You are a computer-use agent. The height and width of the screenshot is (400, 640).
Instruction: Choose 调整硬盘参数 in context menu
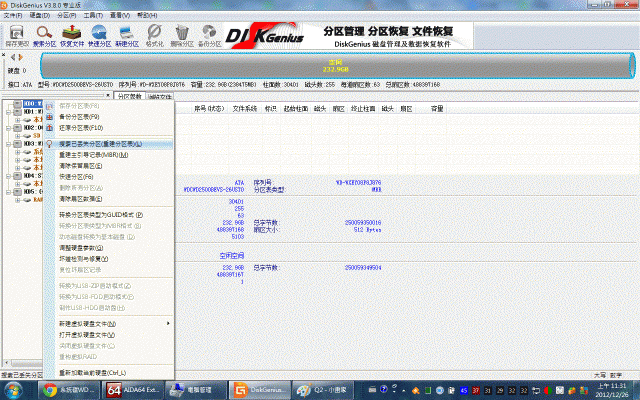tap(109, 248)
